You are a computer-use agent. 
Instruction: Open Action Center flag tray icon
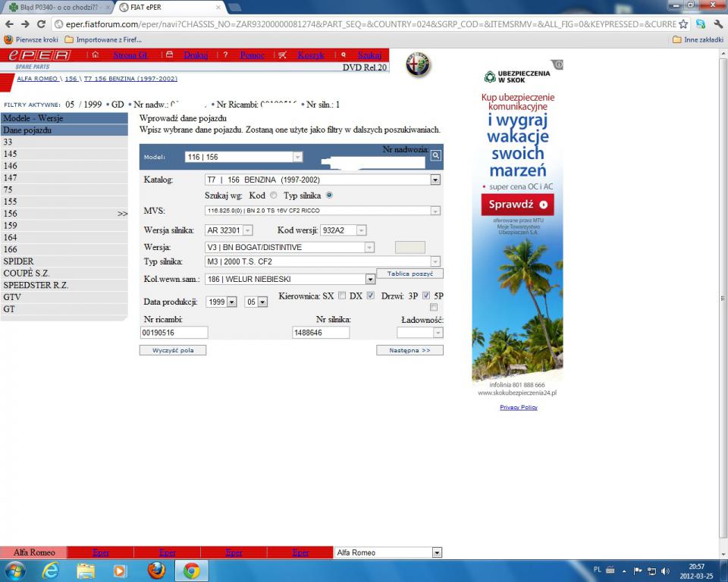pos(638,571)
